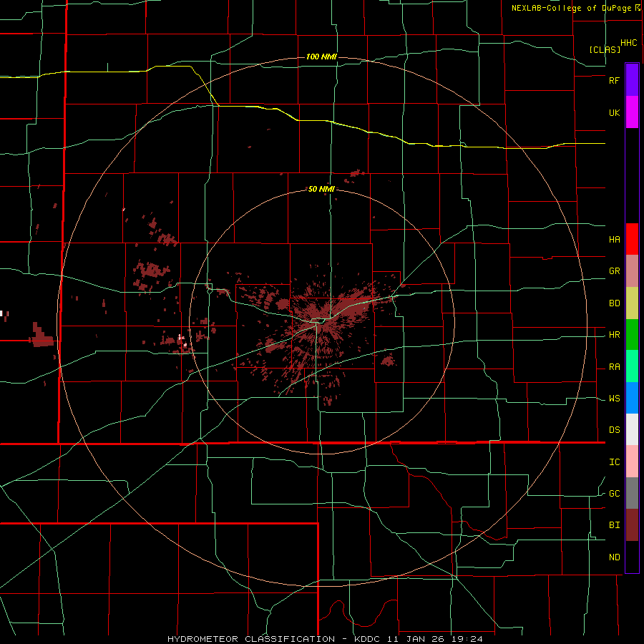Click the 'DS' legend label
The height and width of the screenshot is (644, 644).
[614, 430]
